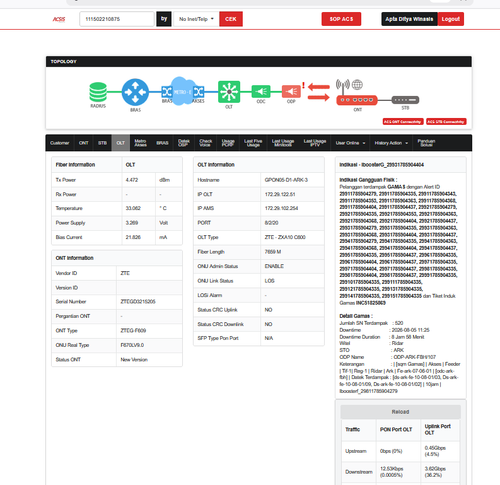Click the ONU Real Type value F670LV9.0
This screenshot has width=500, height=485.
(x=132, y=345)
